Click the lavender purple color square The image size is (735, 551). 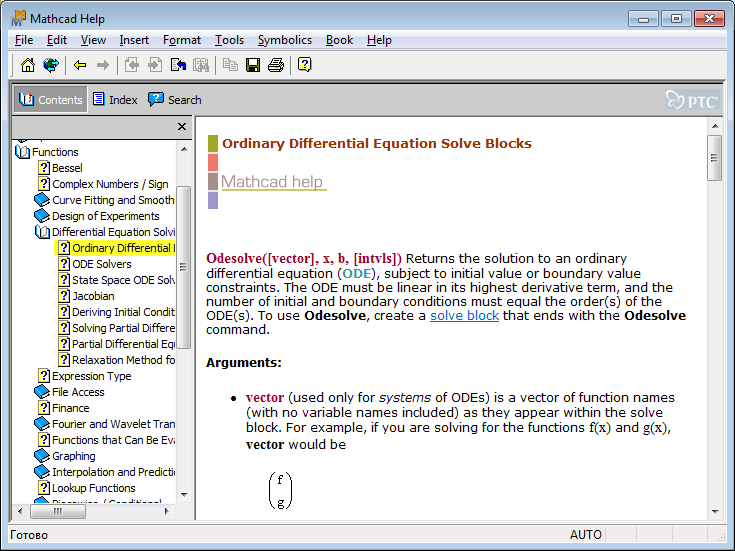click(213, 200)
